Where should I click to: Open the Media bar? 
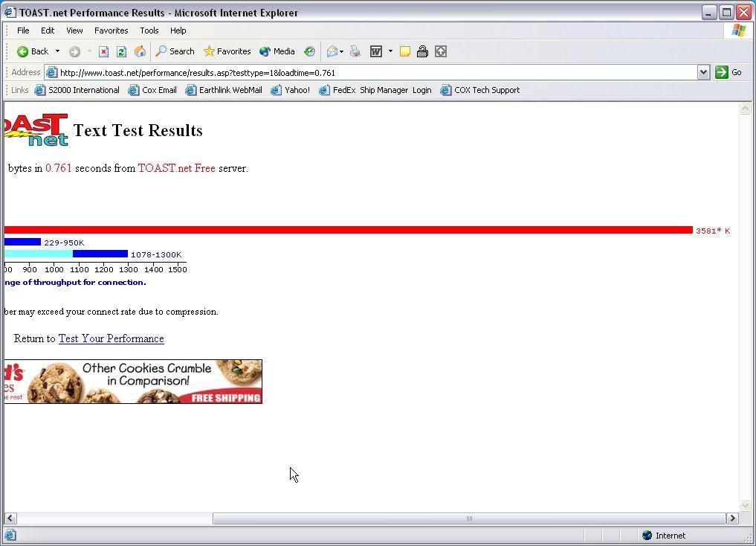[x=277, y=51]
